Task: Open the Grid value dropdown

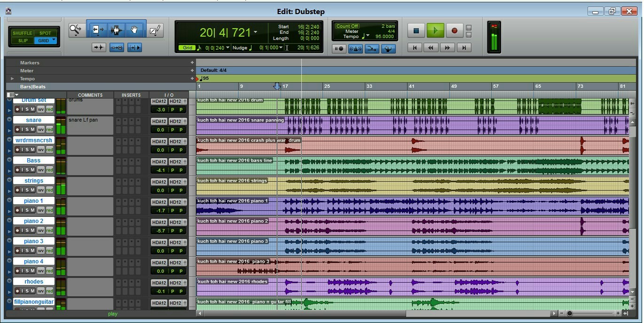Action: coord(228,47)
